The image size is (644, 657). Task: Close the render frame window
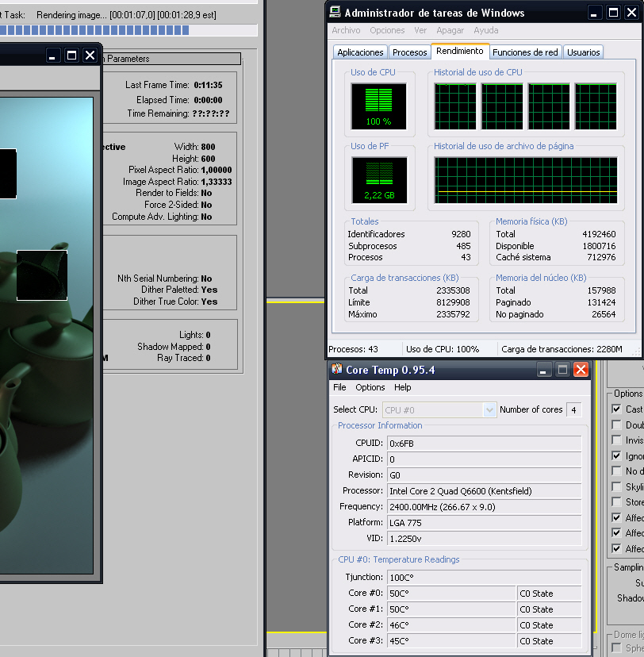pos(90,56)
